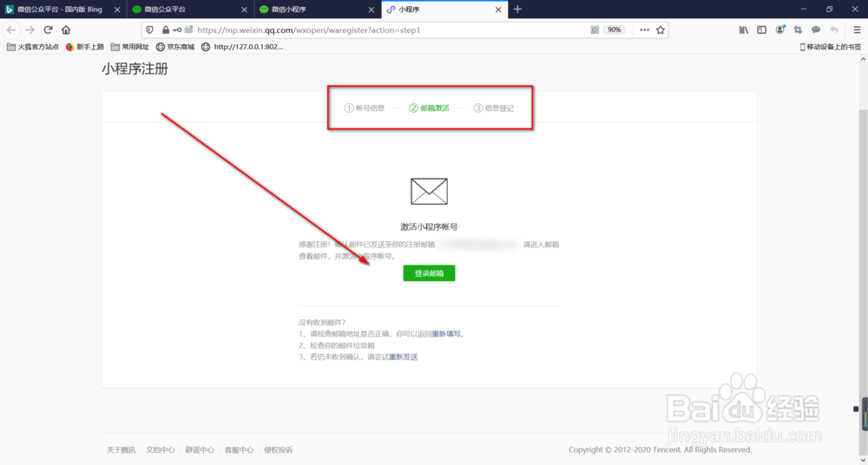868x465 pixels.
Task: Click the 激活小程序帐号 heading text
Action: (x=429, y=227)
